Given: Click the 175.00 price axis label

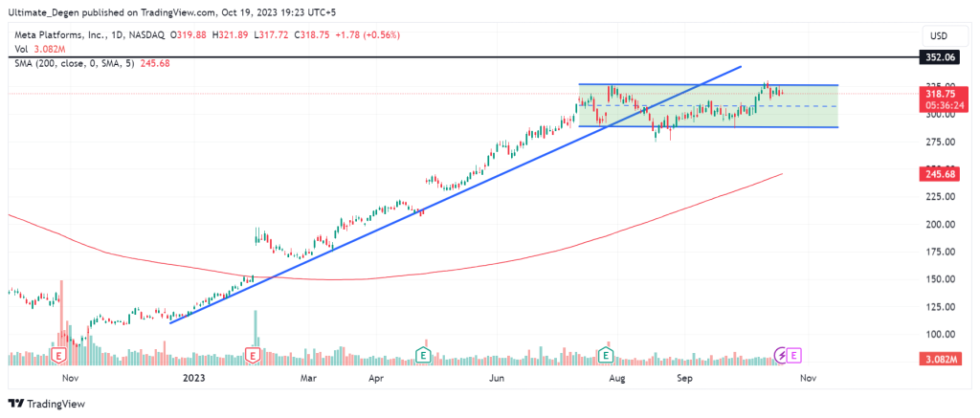Looking at the screenshot, I should click(940, 252).
